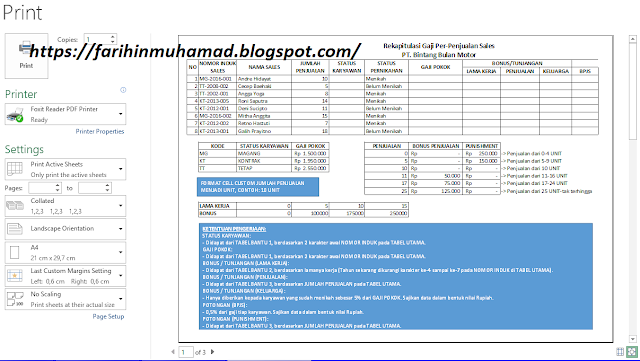Toggle Zoom to Page icon

pos(632,352)
